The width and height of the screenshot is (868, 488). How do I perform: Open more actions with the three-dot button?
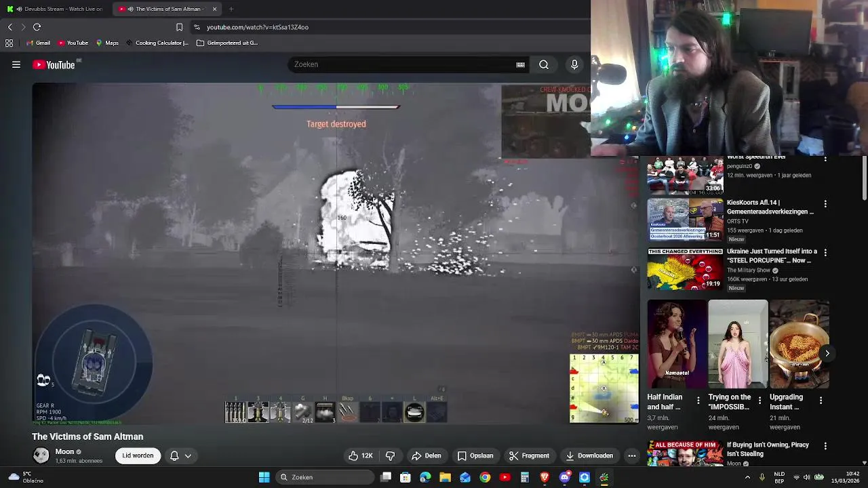[x=632, y=455]
